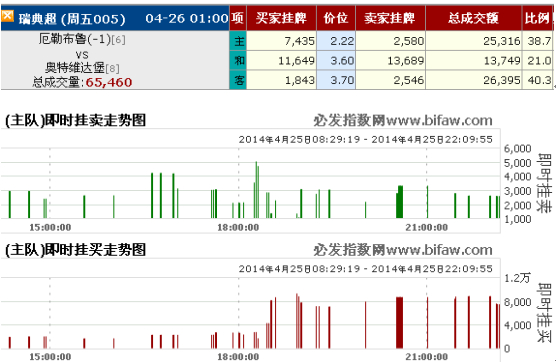The width and height of the screenshot is (556, 362).
Task: Click the 21:00:00 label on buy chart
Action: pyautogui.click(x=427, y=357)
